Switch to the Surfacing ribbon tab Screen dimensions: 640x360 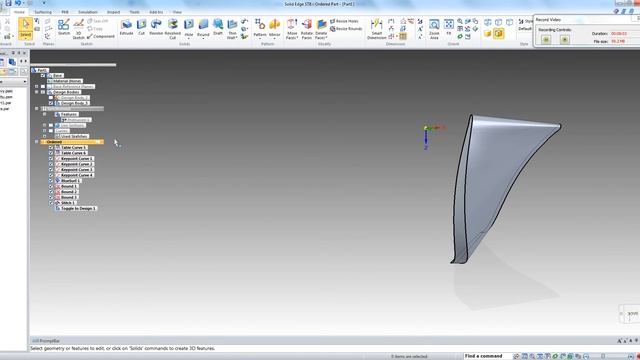tap(43, 12)
